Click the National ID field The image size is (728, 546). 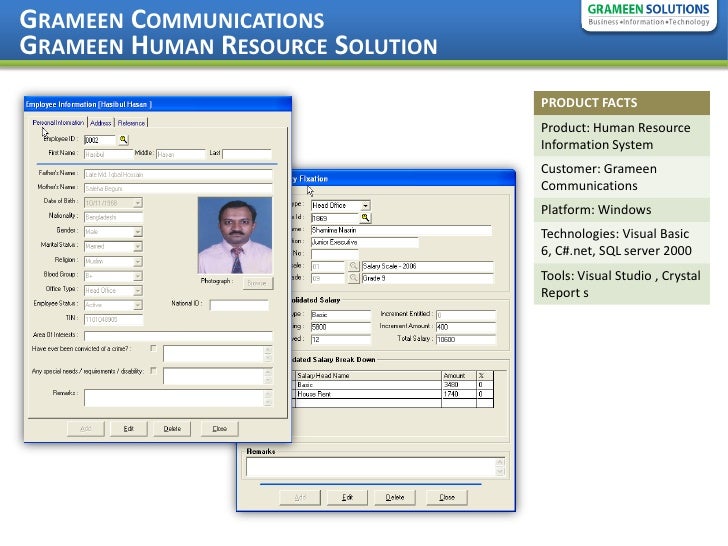239,305
